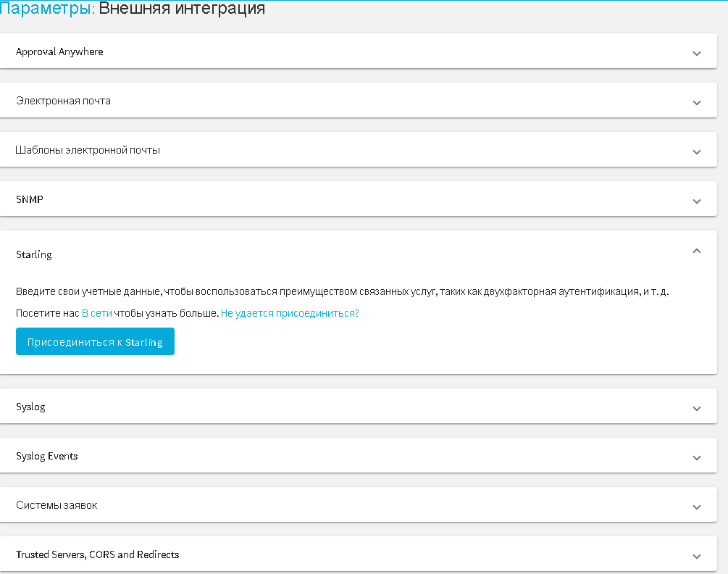
Task: Click the Электронная почта panel title
Action: pyautogui.click(x=63, y=101)
